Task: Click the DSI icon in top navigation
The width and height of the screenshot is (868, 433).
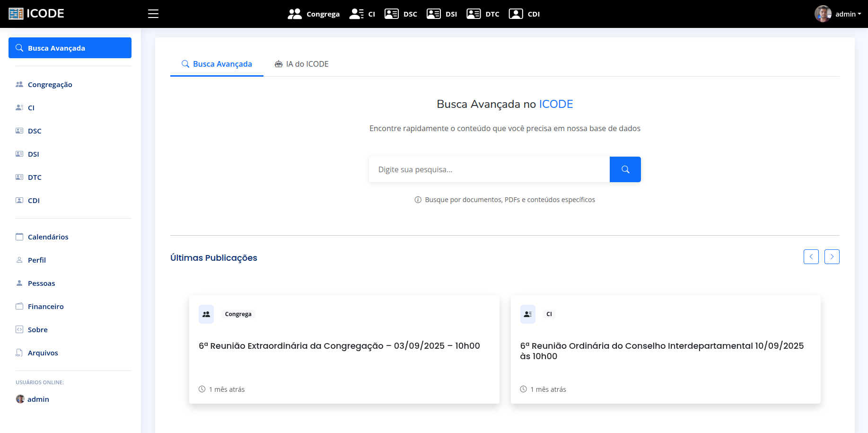Action: [x=433, y=14]
